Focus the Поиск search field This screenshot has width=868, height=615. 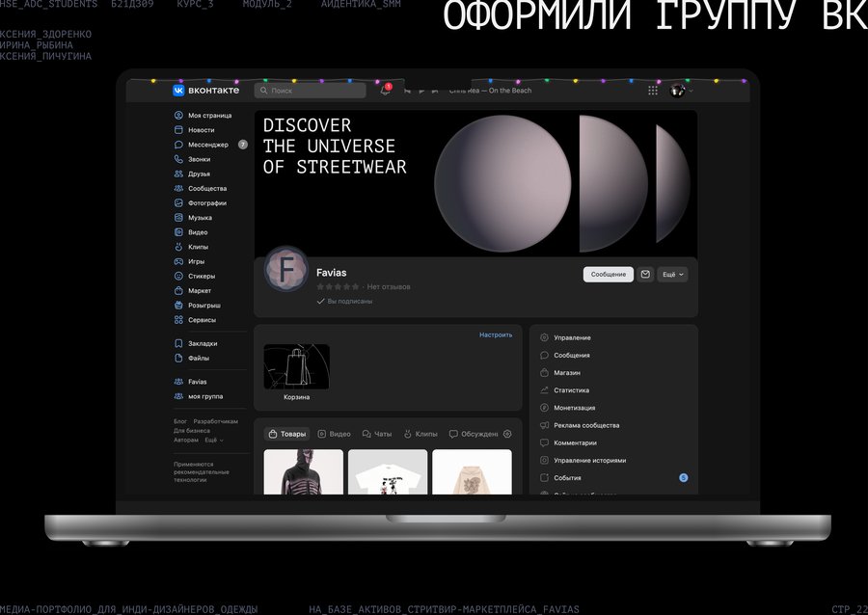tap(310, 91)
